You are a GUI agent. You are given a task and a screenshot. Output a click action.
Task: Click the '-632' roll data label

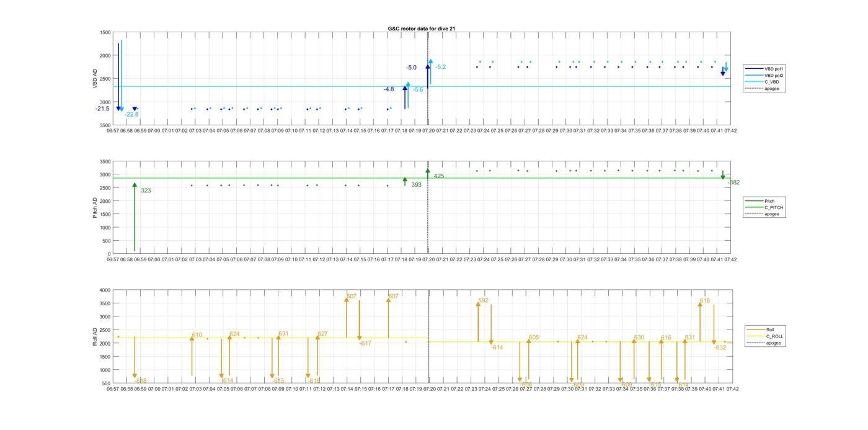pyautogui.click(x=720, y=347)
